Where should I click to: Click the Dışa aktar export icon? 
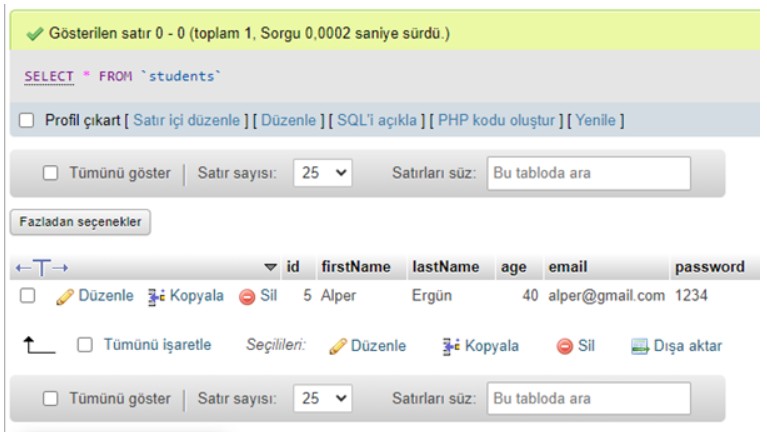point(640,346)
